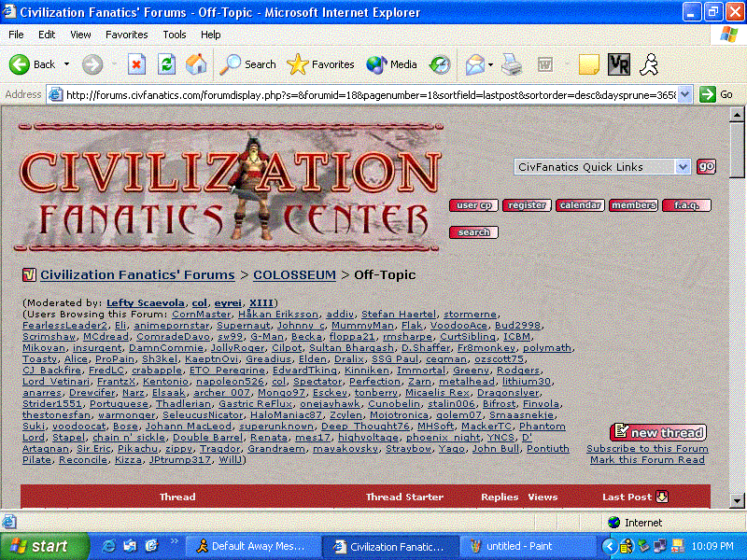Click the network computers tray icon
The height and width of the screenshot is (560, 747).
tap(660, 546)
